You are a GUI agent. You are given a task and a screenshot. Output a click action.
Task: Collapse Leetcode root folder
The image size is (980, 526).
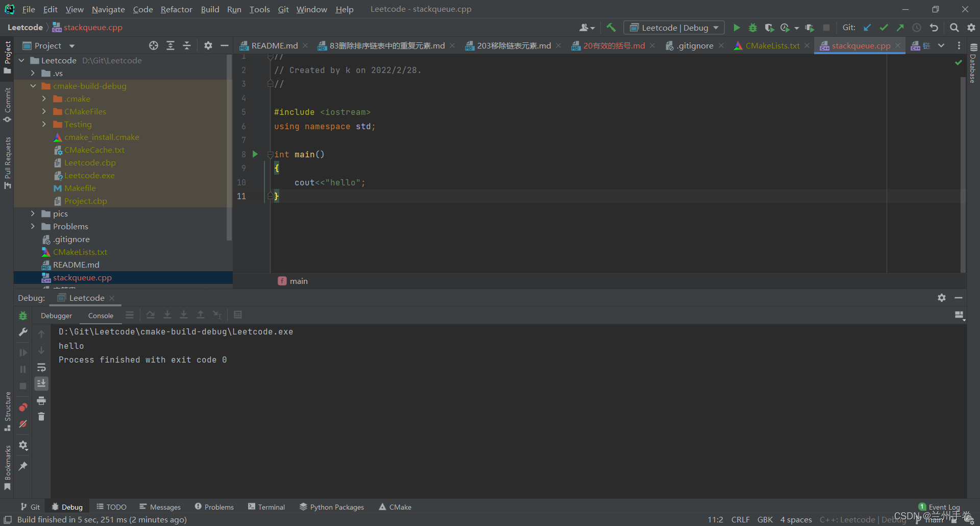[x=22, y=60]
